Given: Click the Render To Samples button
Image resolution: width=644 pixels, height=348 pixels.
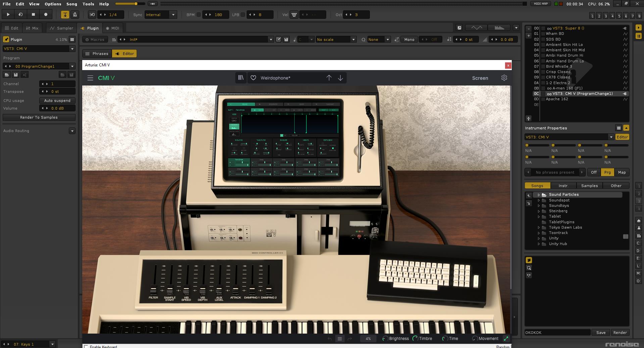Looking at the screenshot, I should [39, 117].
